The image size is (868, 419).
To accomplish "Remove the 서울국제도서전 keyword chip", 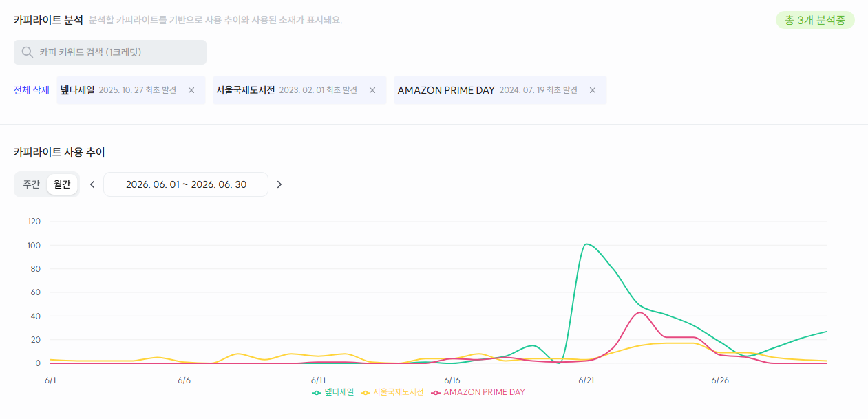I will 372,90.
